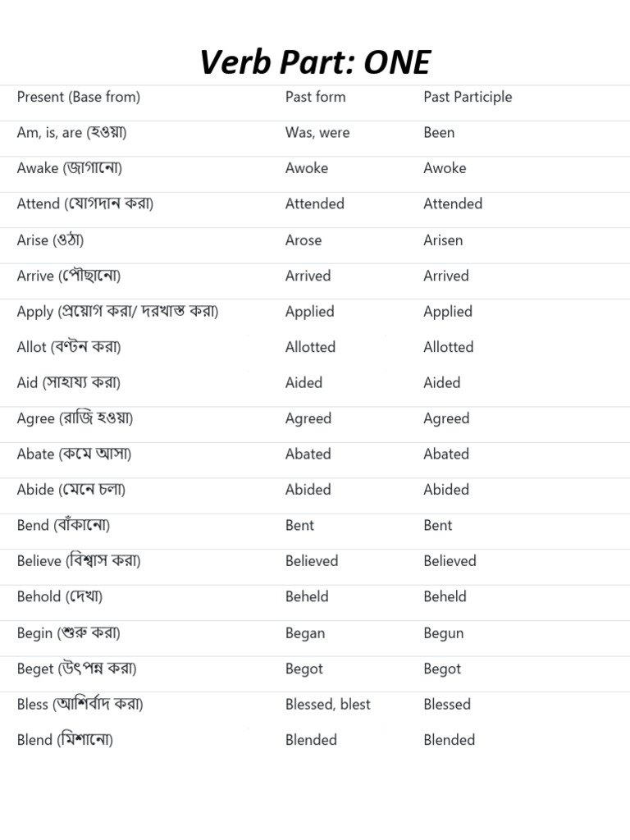Click the 'Began' past form cell

tap(305, 633)
